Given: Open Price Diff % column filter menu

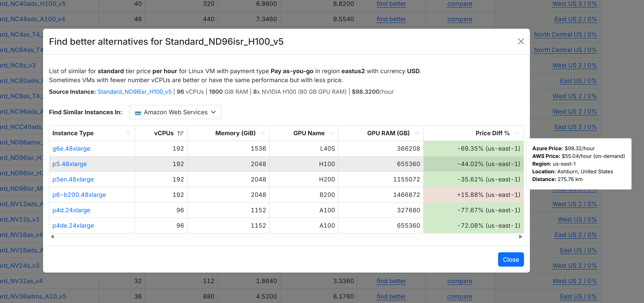Looking at the screenshot, I should point(517,133).
